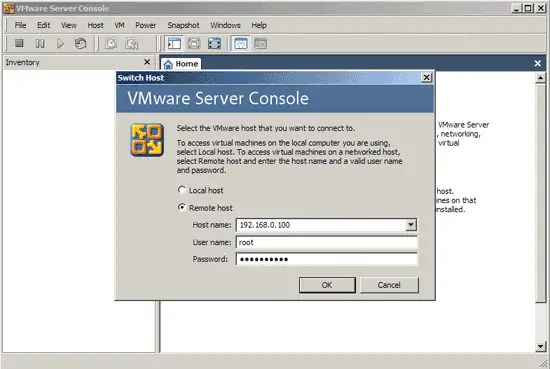Click the User name field containing root
The height and width of the screenshot is (369, 550).
(x=327, y=242)
